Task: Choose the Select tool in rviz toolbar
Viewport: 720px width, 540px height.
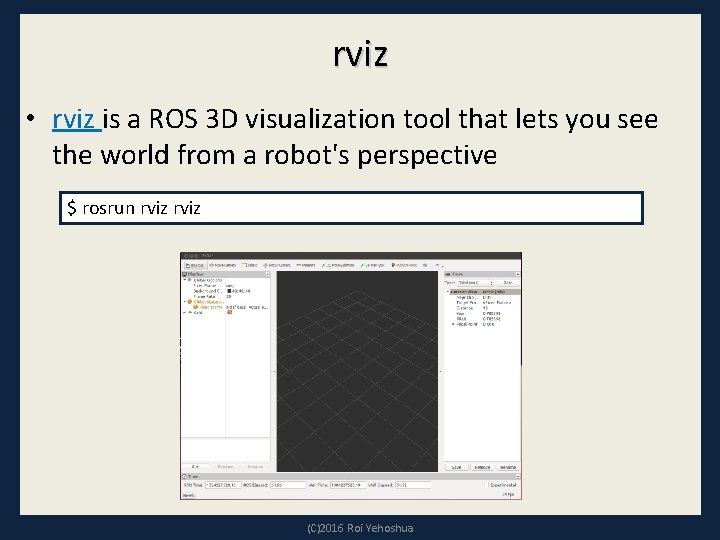Action: (250, 265)
